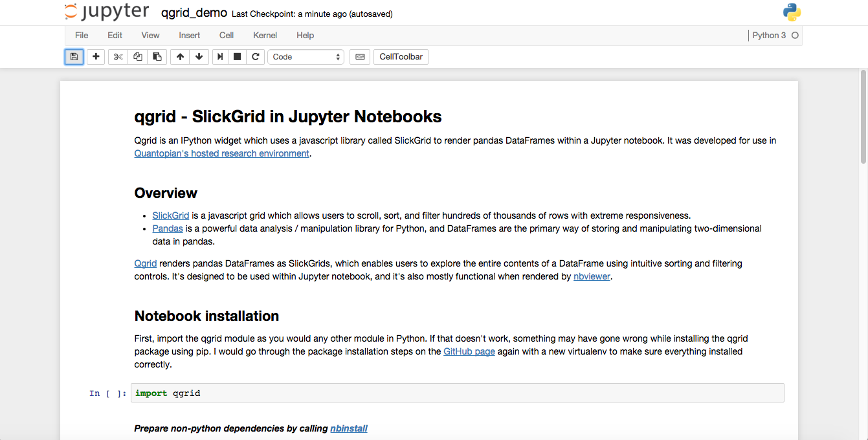The height and width of the screenshot is (440, 868).
Task: Click the Overview heading
Action: [166, 193]
